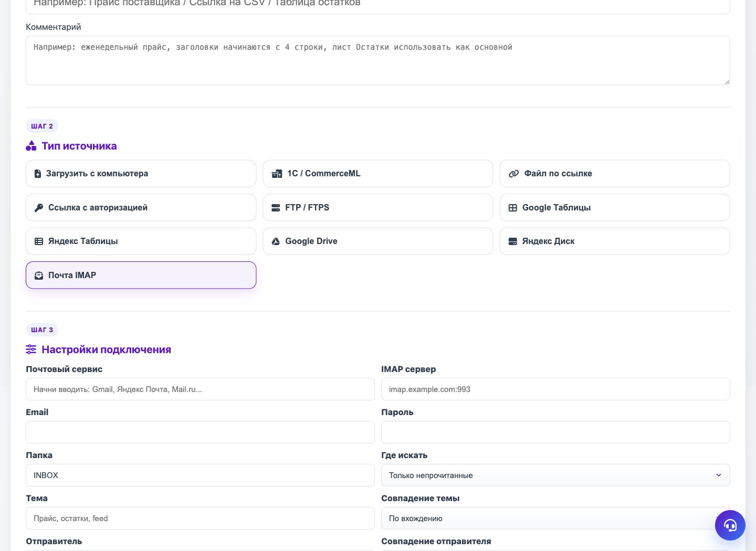Click the Google Drive triangle icon
756x551 pixels.
(x=276, y=241)
